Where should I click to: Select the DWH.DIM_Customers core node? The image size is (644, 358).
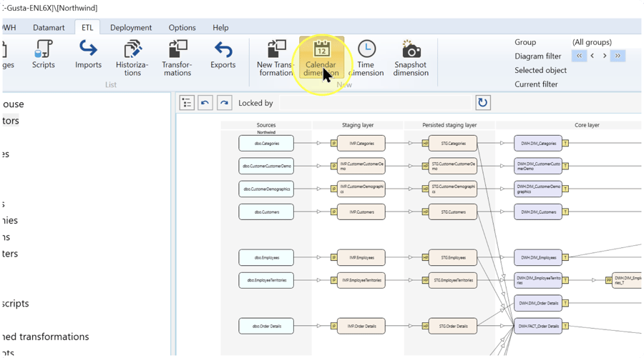538,212
